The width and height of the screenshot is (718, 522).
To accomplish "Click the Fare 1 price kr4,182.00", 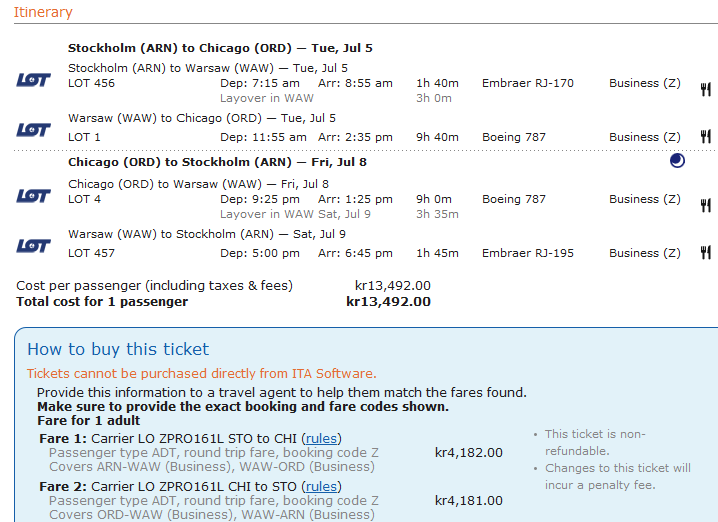I will 468,452.
